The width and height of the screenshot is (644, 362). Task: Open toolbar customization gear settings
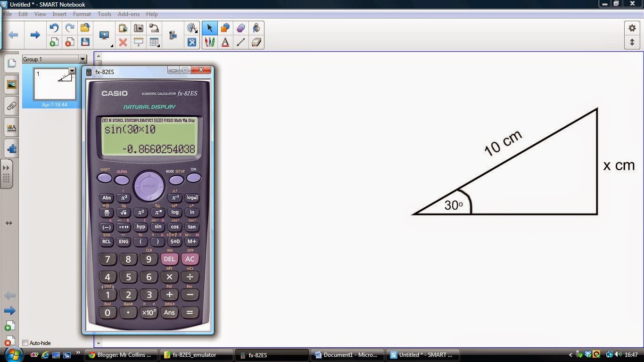[632, 28]
